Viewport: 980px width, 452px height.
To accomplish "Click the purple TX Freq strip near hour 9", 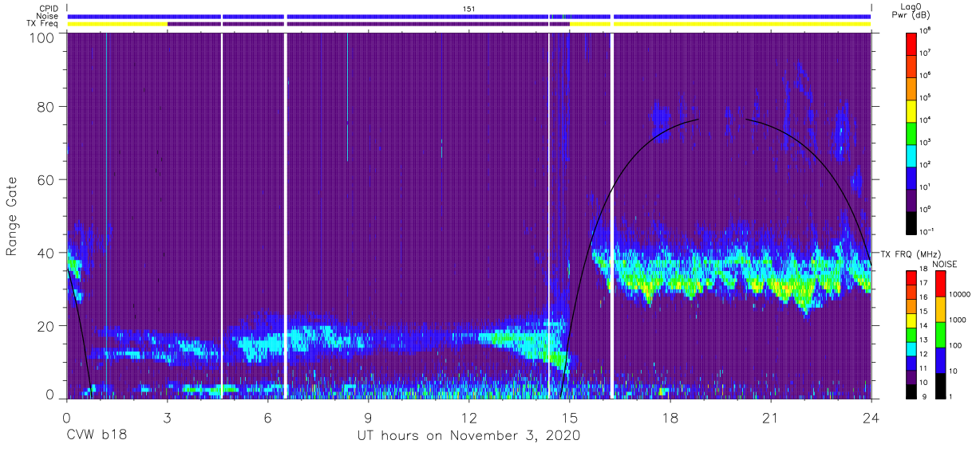I will [x=368, y=24].
